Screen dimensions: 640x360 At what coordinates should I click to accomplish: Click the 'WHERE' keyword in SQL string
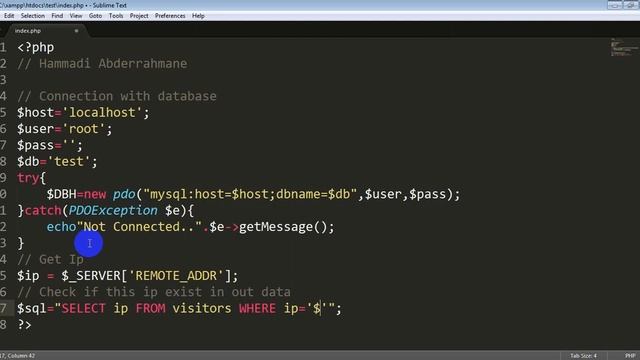pyautogui.click(x=257, y=309)
